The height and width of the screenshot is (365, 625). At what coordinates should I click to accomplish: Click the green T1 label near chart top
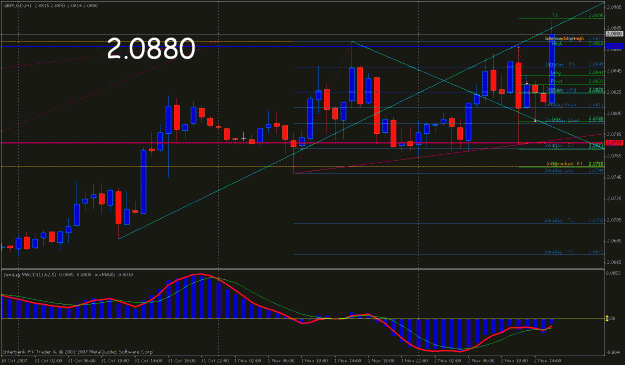tap(555, 16)
